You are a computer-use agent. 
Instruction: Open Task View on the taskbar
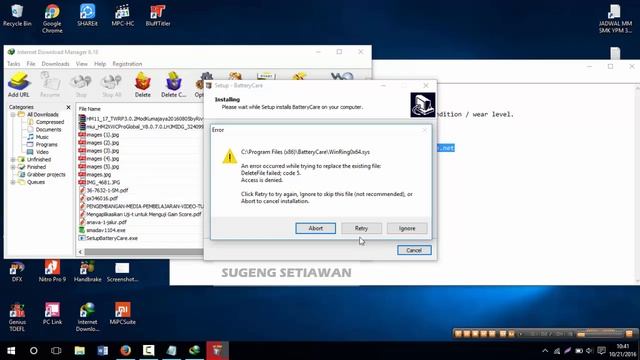[56, 351]
